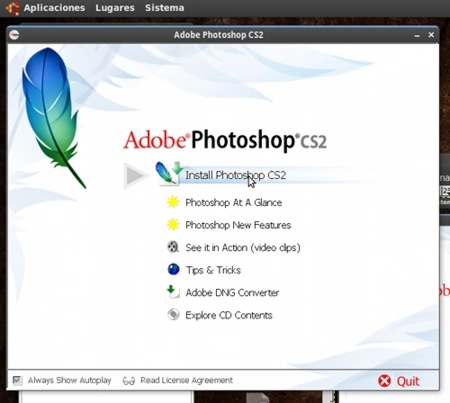
Task: Open Photoshop New Features
Action: (x=238, y=225)
